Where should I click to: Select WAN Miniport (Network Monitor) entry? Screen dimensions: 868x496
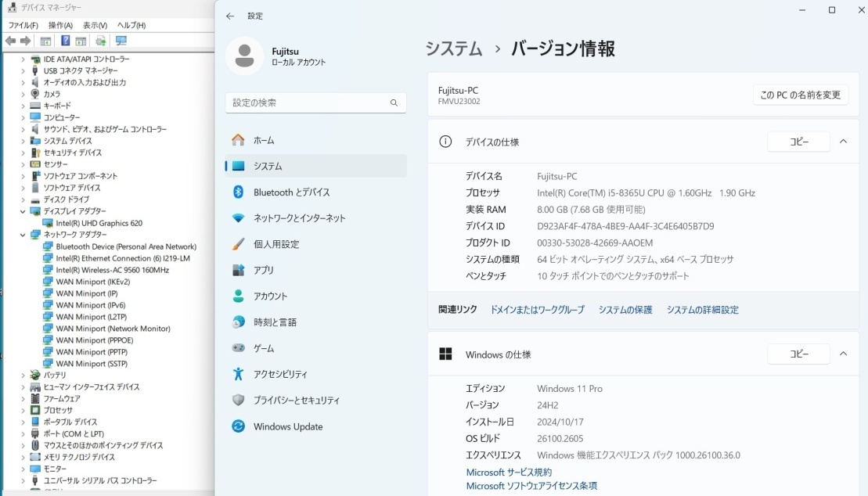(113, 329)
